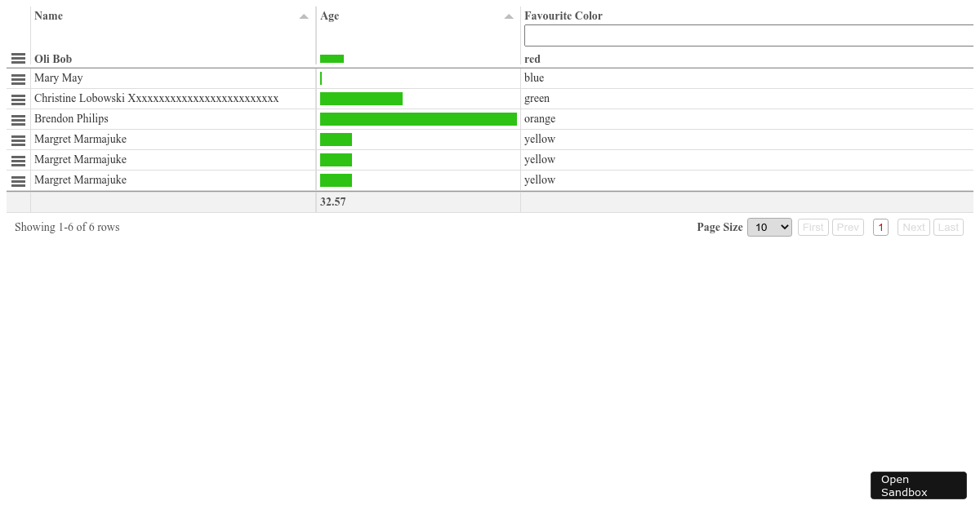Select the 'orange' favourite color cell
Image resolution: width=980 pixels, height=514 pixels.
coord(747,119)
